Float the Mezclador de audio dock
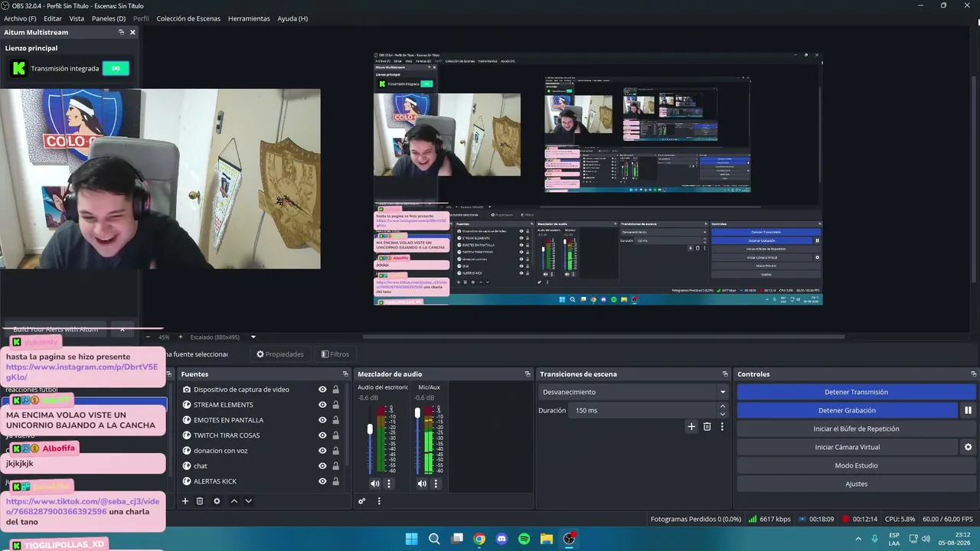The image size is (980, 551). [528, 374]
